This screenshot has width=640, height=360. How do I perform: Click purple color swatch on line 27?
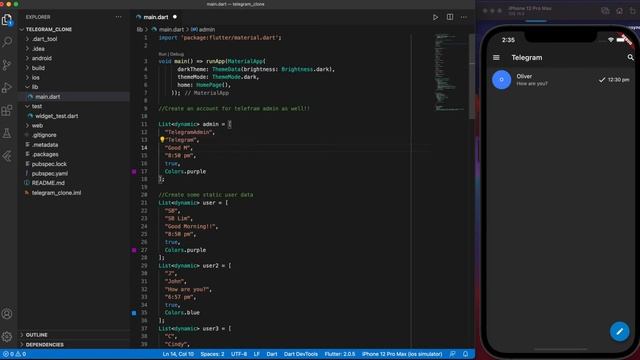pyautogui.click(x=134, y=250)
